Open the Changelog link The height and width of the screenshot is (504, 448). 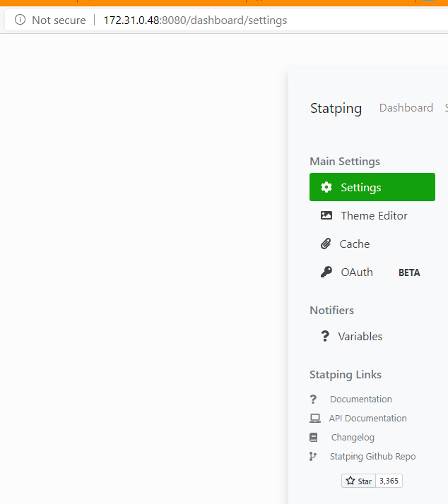tap(353, 438)
